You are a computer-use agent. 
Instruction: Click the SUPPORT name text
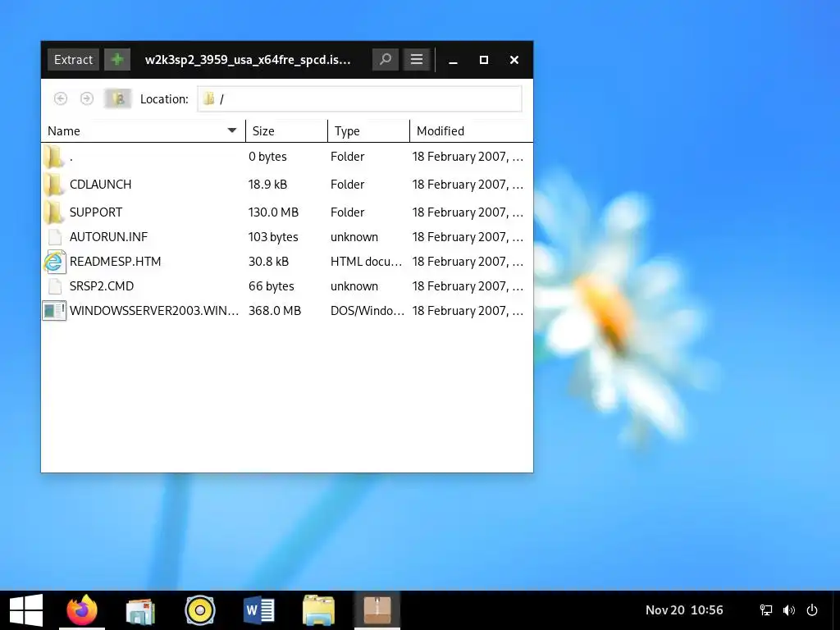click(96, 212)
